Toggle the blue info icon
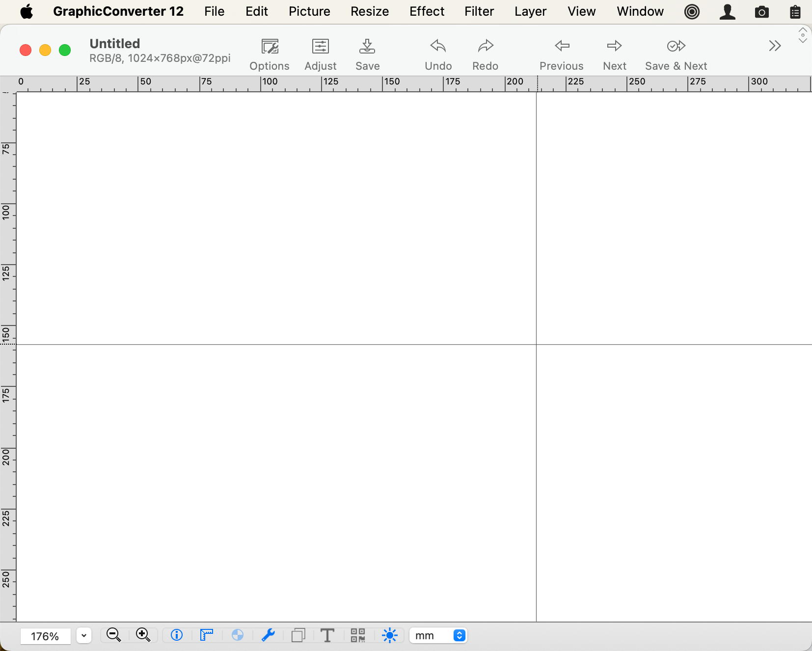 pyautogui.click(x=177, y=635)
